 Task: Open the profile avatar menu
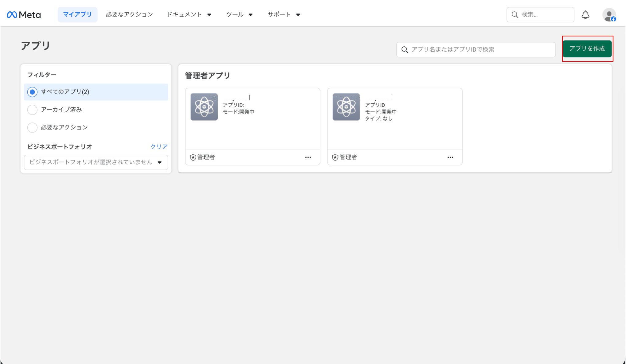tap(609, 15)
